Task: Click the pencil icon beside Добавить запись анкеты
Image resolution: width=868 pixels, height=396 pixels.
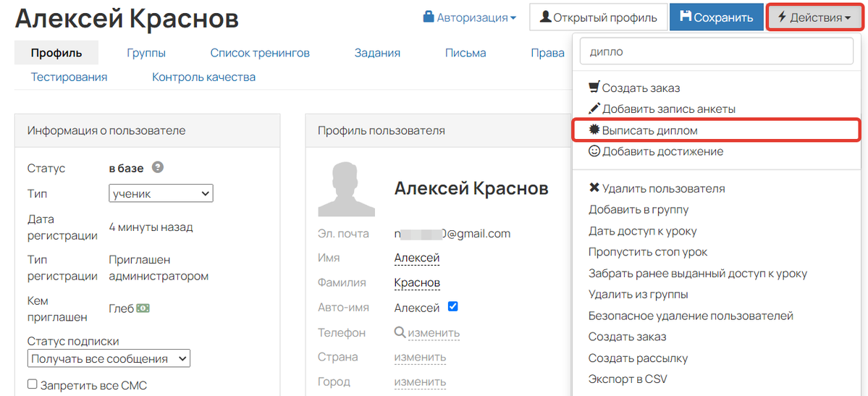Action: [594, 109]
